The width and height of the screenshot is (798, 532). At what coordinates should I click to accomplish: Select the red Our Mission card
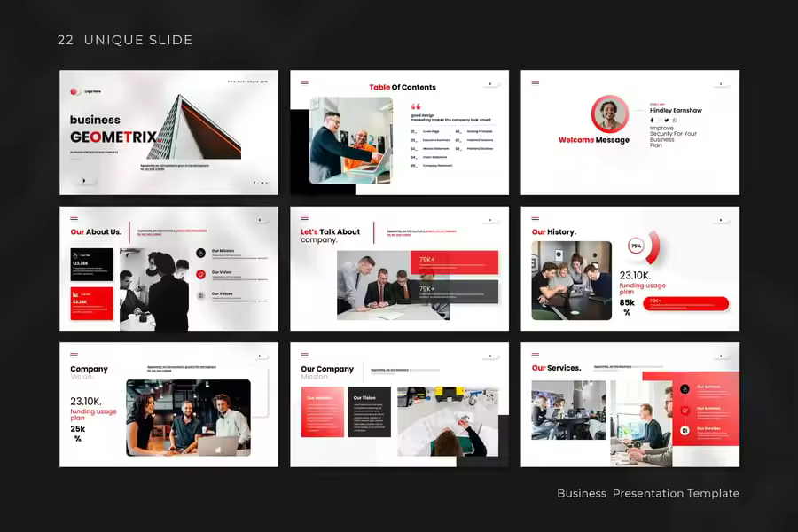(x=322, y=411)
